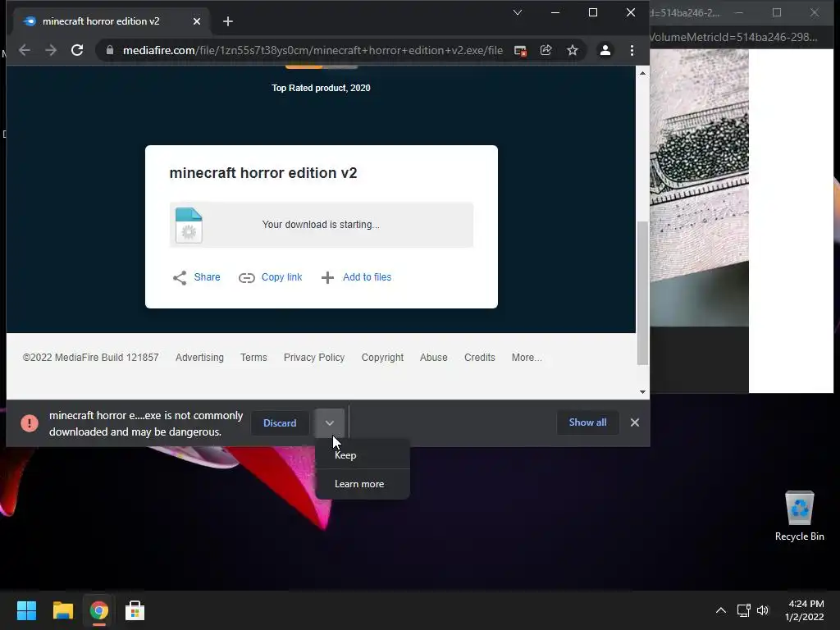
Task: Click the browser forward arrow
Action: 51,50
